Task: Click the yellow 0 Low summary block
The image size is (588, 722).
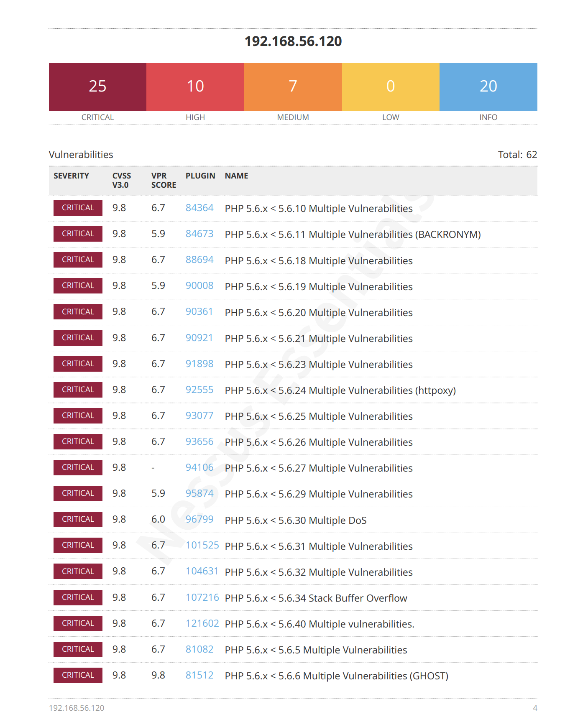Action: tap(391, 87)
